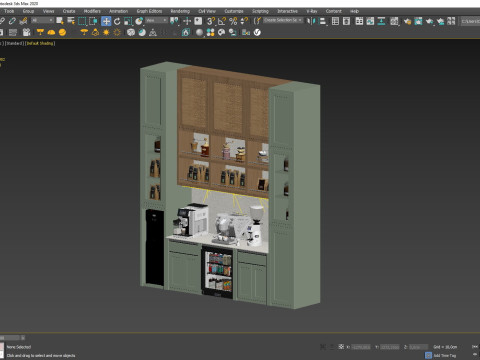Screen dimensions: 480x360
Task: Open the selection filter dropdown
Action: tap(42, 21)
